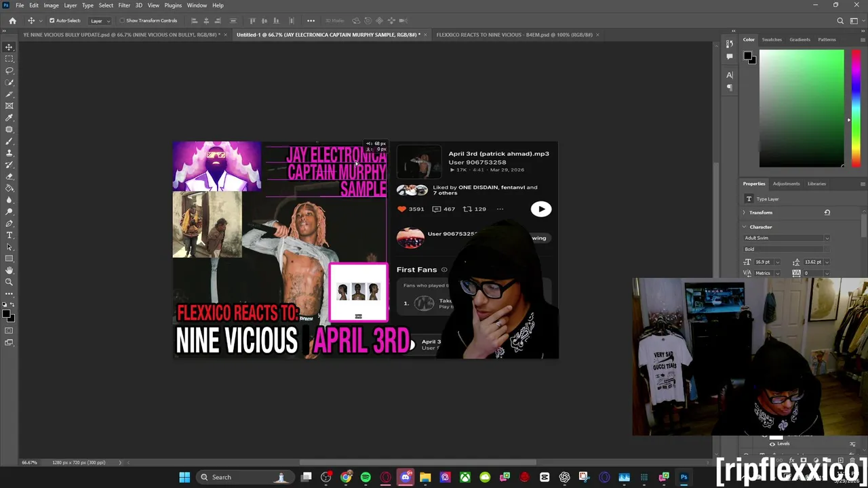Select the Move tool in the toolbox
Screen dimensions: 868x488
point(9,47)
